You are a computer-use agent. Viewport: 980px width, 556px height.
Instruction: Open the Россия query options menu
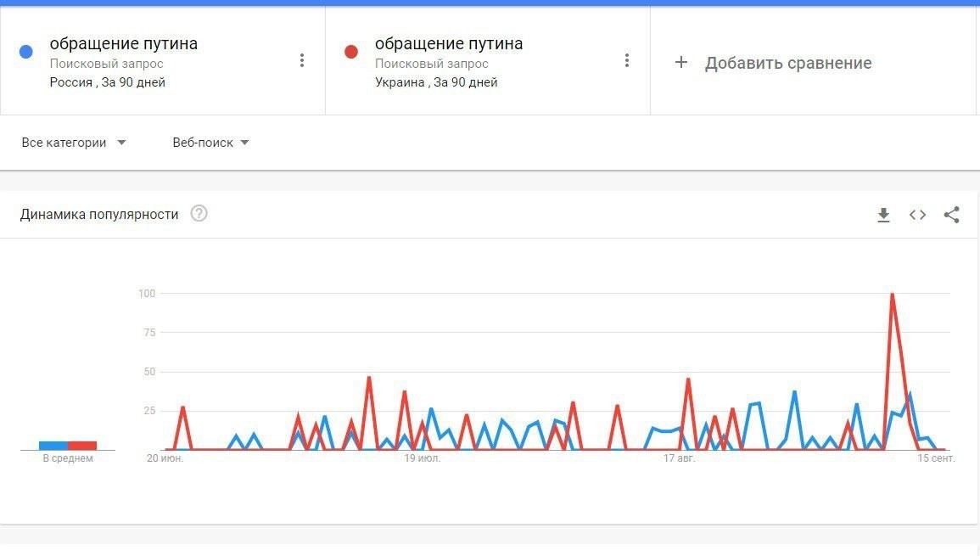coord(302,60)
